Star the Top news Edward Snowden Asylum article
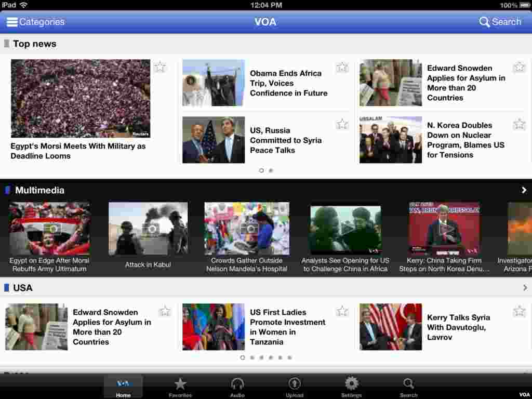 (x=519, y=67)
